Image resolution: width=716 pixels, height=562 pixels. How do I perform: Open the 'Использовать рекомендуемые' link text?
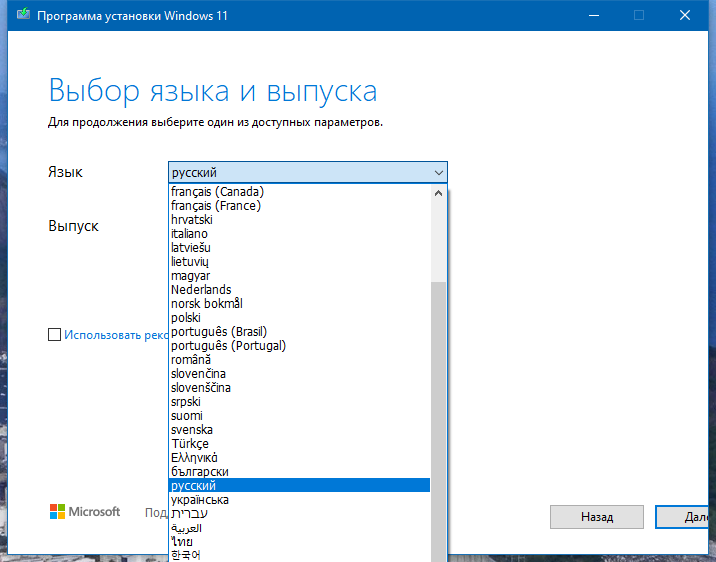click(116, 335)
